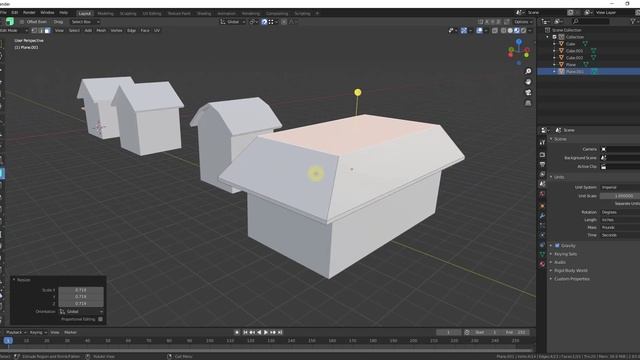This screenshot has height=360, width=640.
Task: Open the Object Data green triangle tab
Action: coord(542,254)
